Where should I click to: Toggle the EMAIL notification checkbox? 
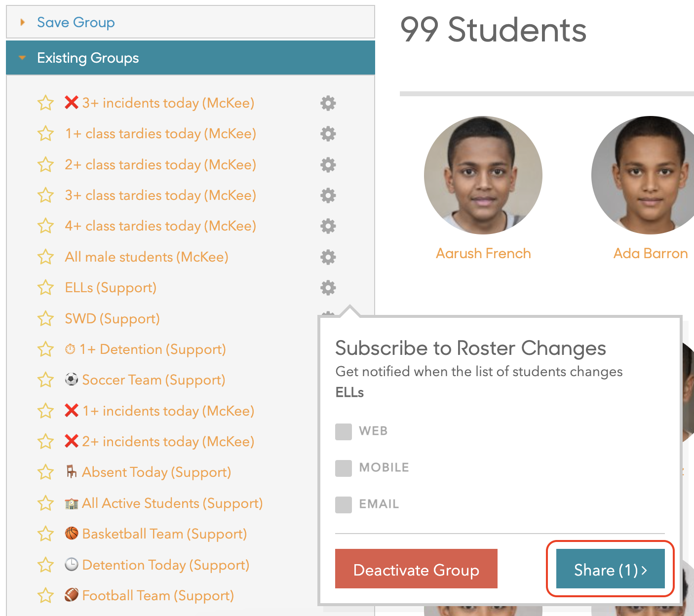click(344, 504)
